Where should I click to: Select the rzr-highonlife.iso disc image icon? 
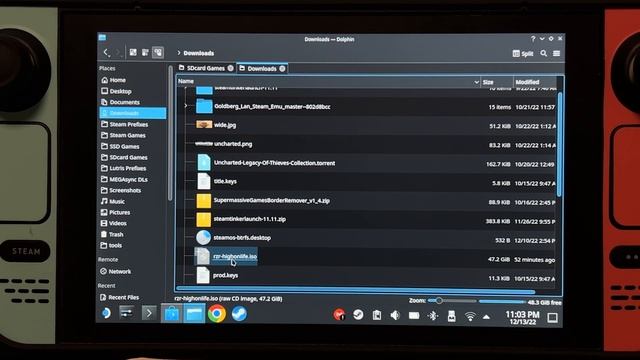[x=202, y=256]
